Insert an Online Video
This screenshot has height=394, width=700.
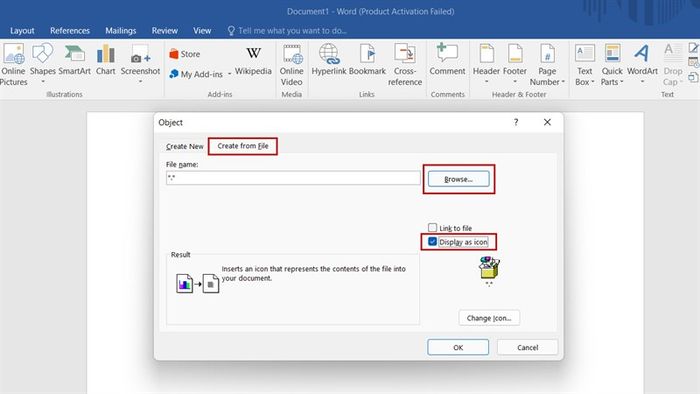point(292,65)
